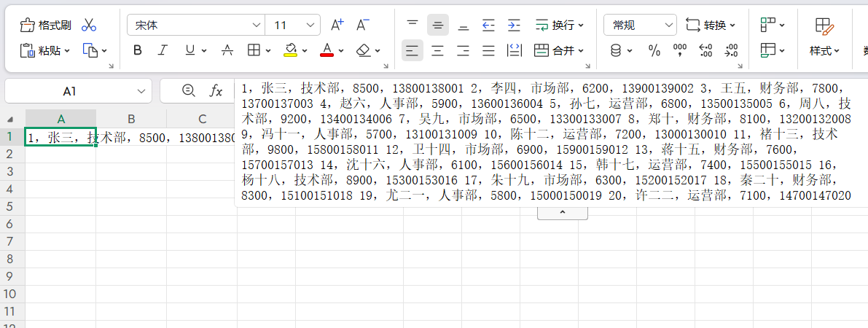Click the increase indent icon
Viewport: 868px width, 328px height.
tap(514, 26)
